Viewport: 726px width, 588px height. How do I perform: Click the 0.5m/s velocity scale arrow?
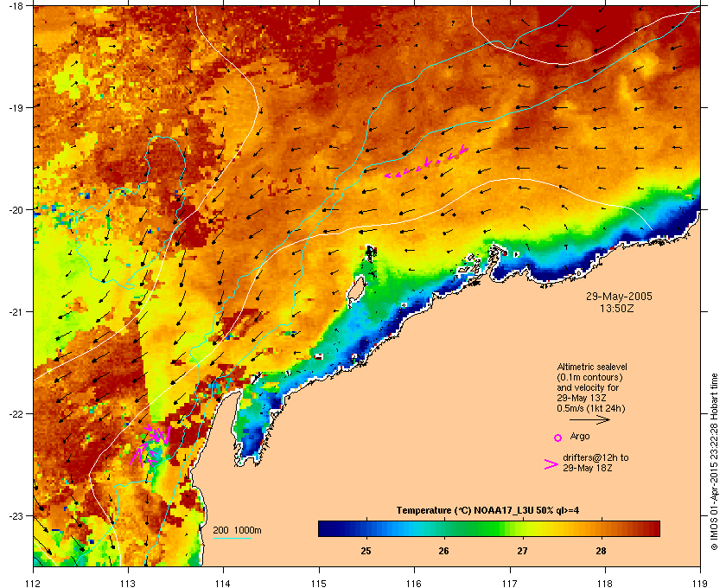[589, 420]
